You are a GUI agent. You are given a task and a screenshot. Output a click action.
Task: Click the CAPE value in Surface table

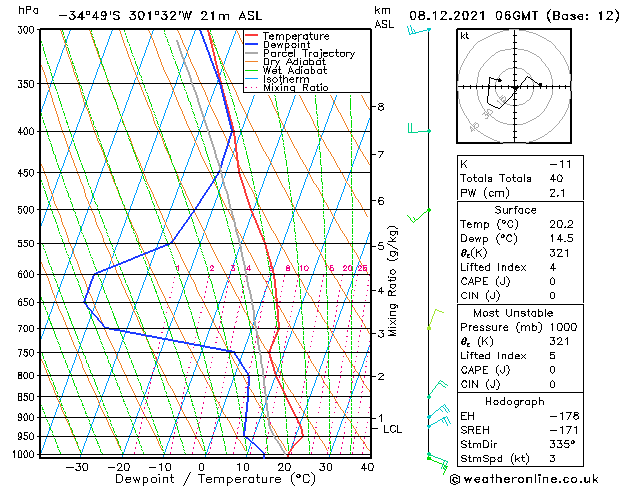552,281
